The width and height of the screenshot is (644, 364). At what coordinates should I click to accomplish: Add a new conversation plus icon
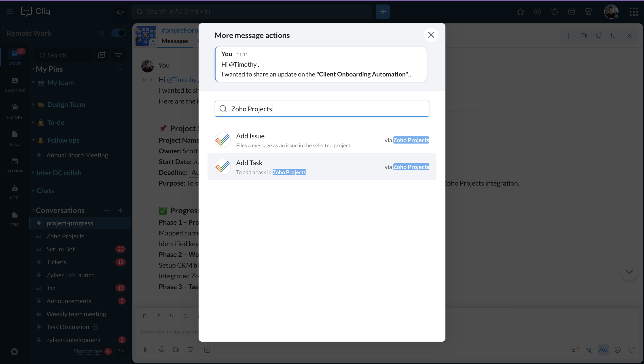point(120,210)
